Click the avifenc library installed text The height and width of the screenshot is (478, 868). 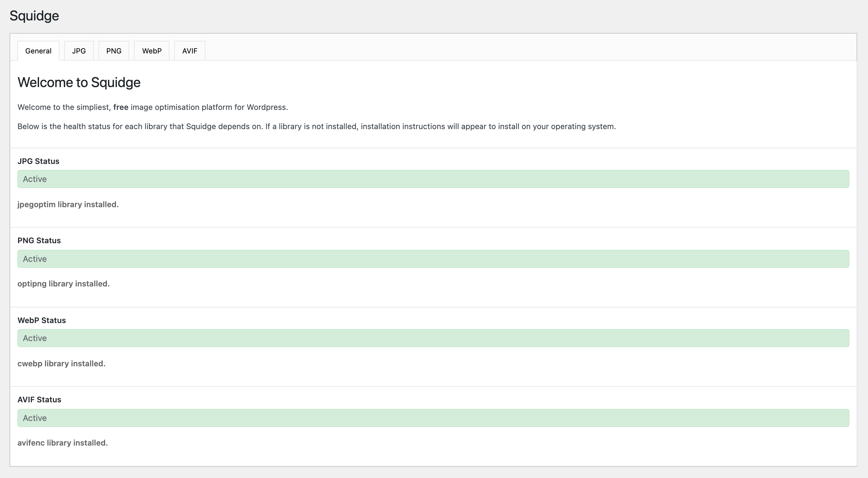63,443
